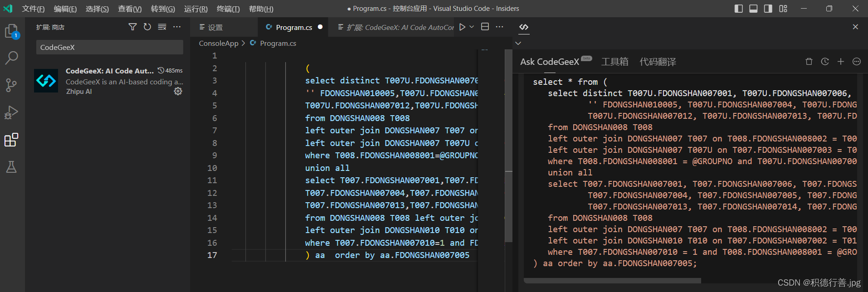Toggle primary side bar layout
The image size is (868, 292).
(739, 9)
